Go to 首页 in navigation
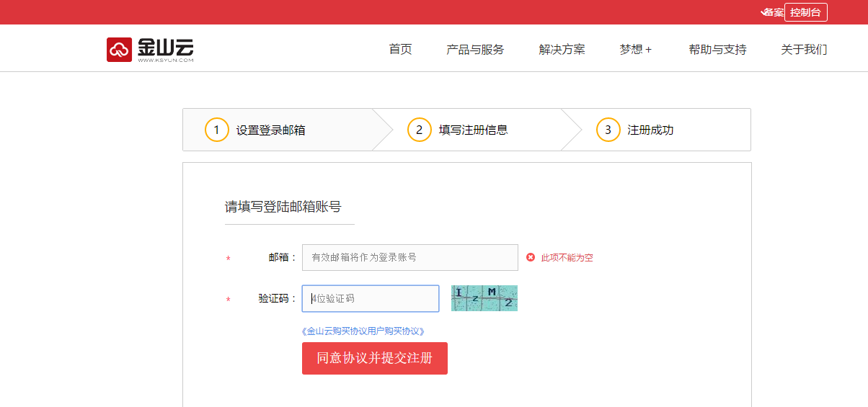The image size is (868, 407). [400, 50]
